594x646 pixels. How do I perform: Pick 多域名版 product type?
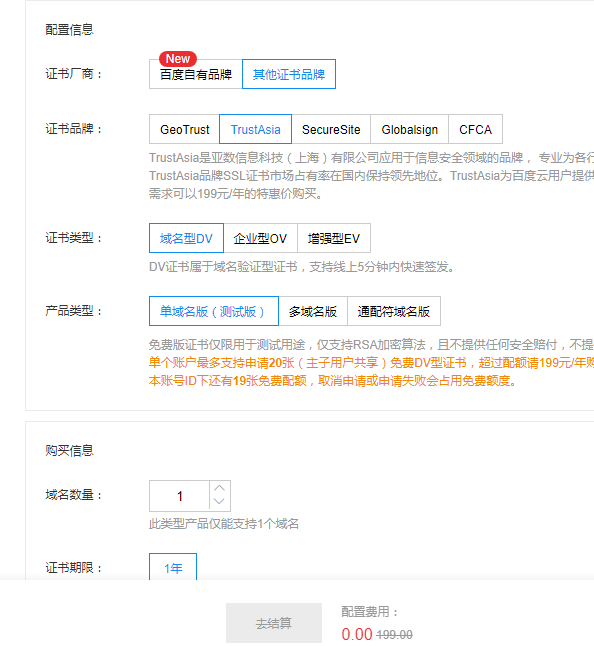(313, 311)
